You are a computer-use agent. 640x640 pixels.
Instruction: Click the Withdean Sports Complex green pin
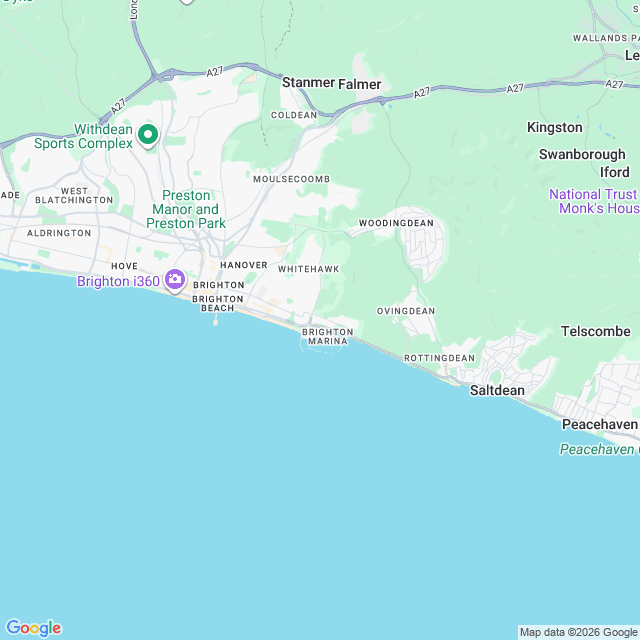[148, 136]
